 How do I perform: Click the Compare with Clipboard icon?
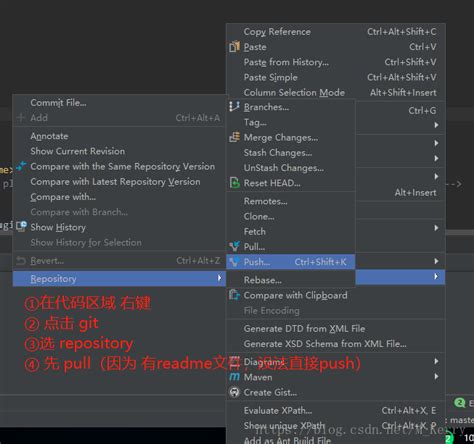pyautogui.click(x=234, y=295)
